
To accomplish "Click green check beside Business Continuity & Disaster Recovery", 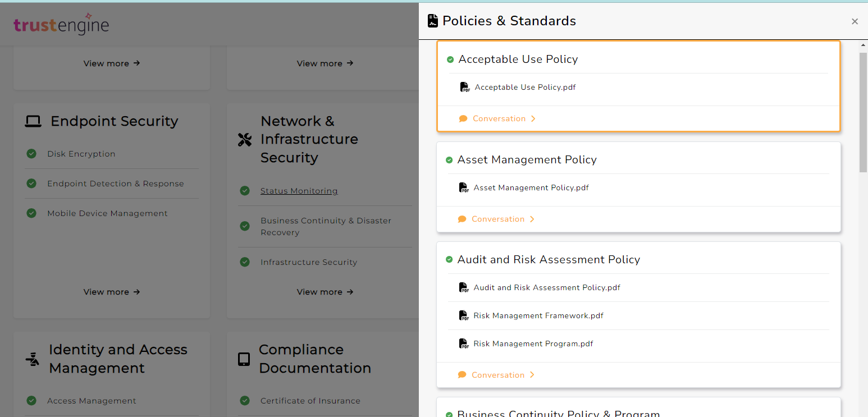I will (245, 226).
